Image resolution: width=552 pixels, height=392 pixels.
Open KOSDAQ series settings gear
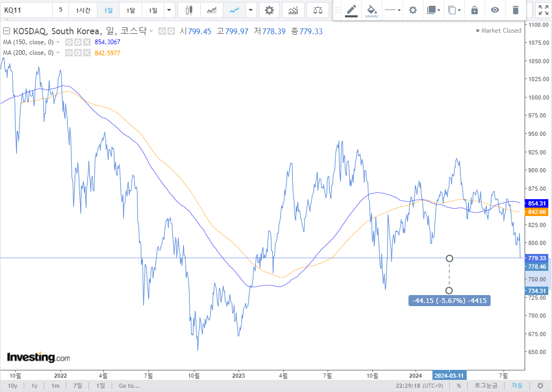coord(171,31)
